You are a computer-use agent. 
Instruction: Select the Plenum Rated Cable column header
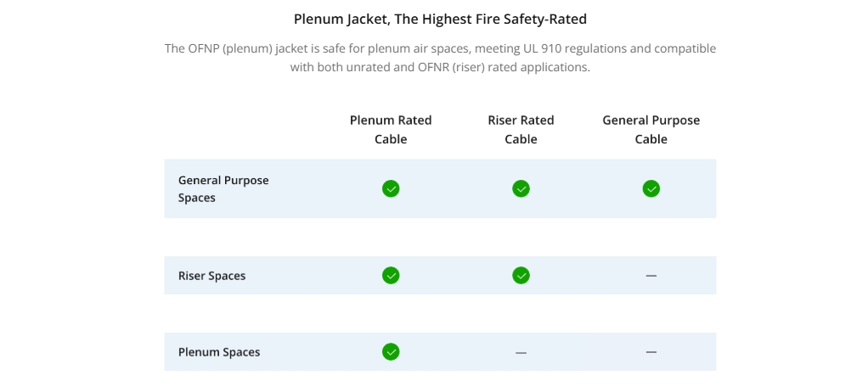tap(391, 129)
